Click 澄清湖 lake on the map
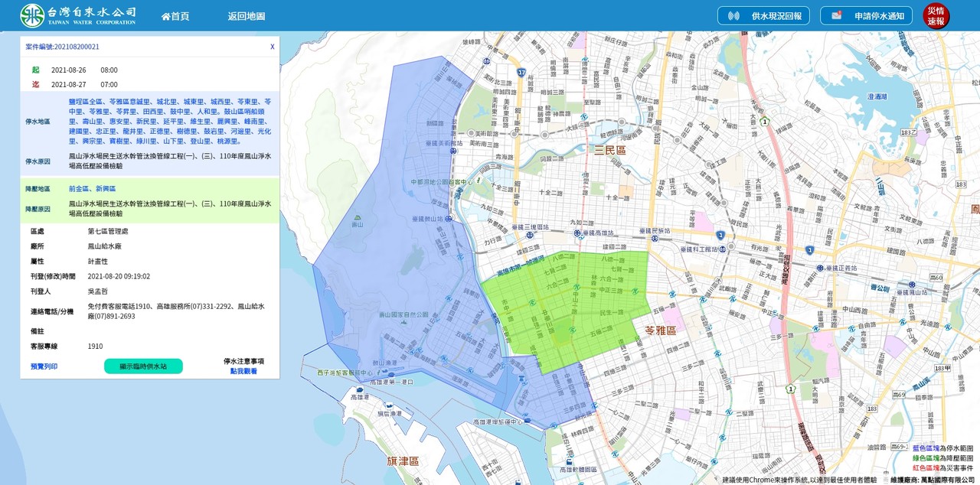 pyautogui.click(x=877, y=96)
